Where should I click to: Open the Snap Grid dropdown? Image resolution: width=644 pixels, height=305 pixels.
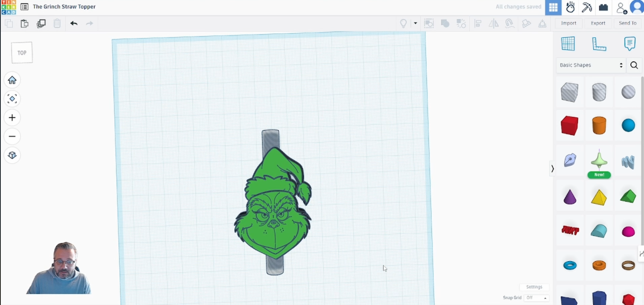pyautogui.click(x=536, y=298)
